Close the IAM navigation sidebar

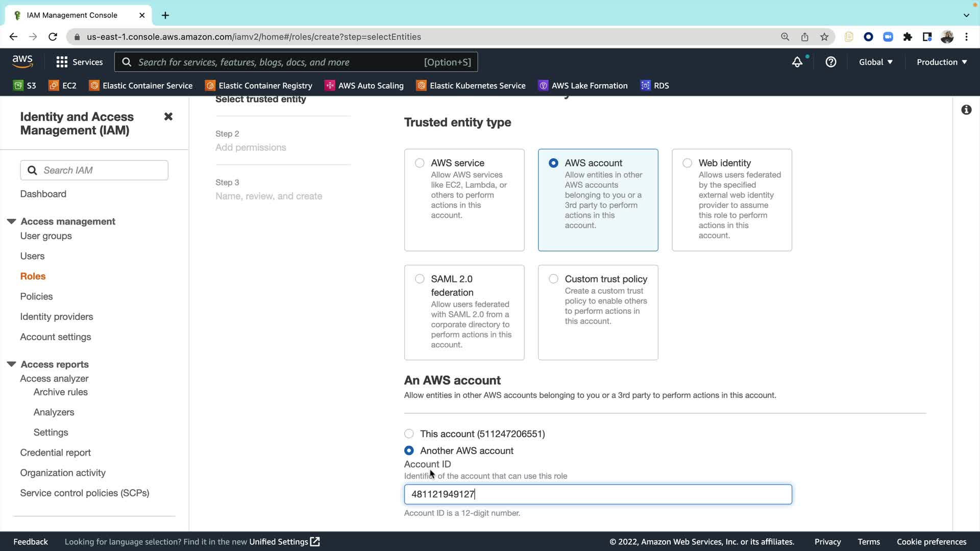click(x=168, y=117)
